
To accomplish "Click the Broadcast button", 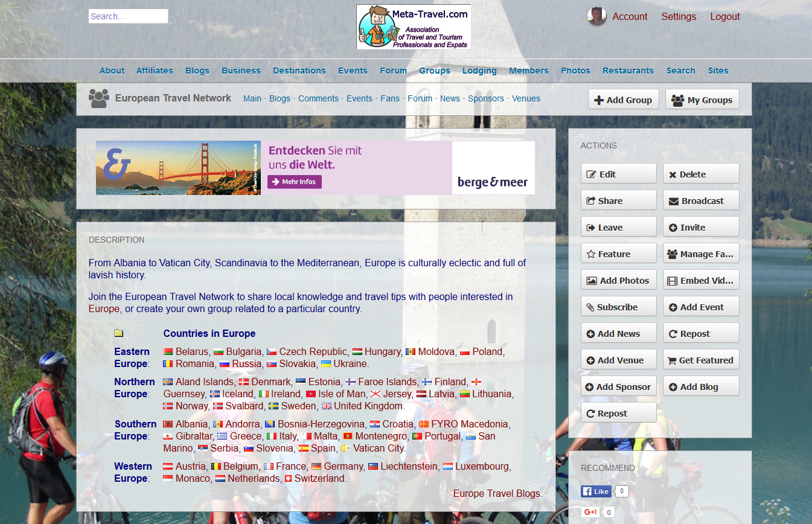I will click(x=701, y=200).
